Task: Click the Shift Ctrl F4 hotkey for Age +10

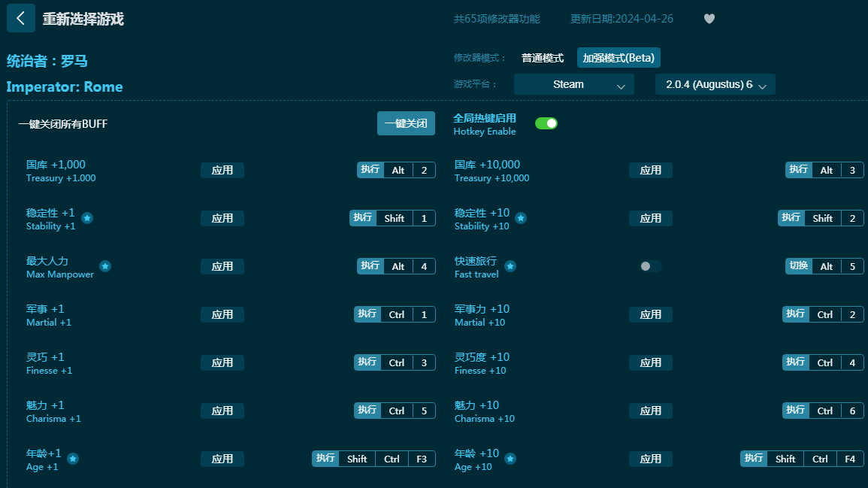Action: (802, 459)
